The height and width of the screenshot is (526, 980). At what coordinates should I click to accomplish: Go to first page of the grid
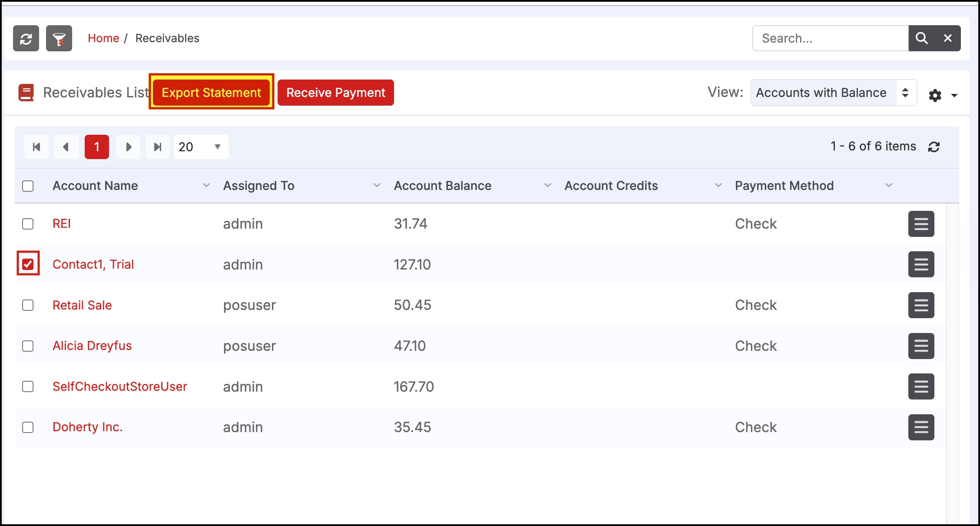36,147
